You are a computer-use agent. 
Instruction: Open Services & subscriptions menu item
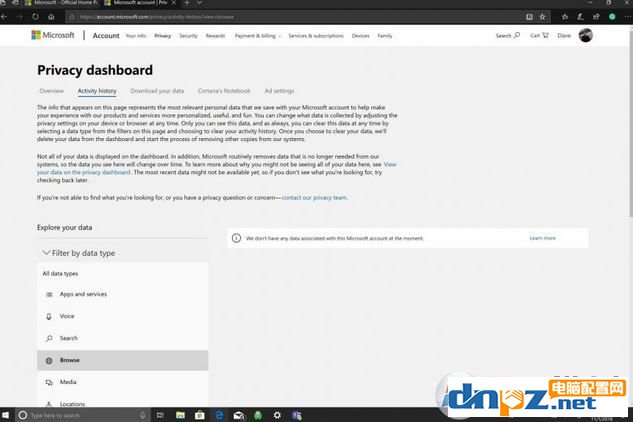316,36
